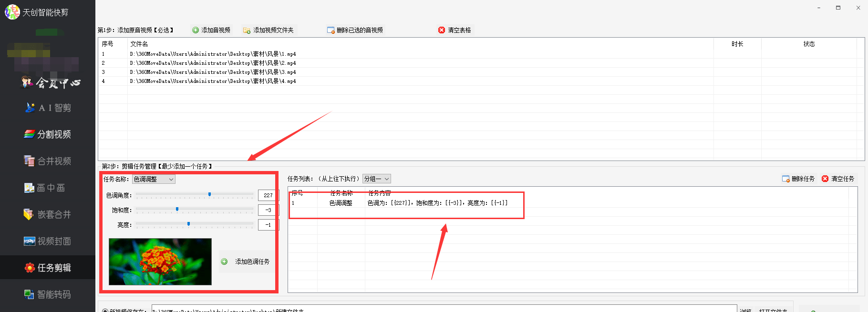Click the 亮度 value field -1
The image size is (868, 312).
[268, 225]
